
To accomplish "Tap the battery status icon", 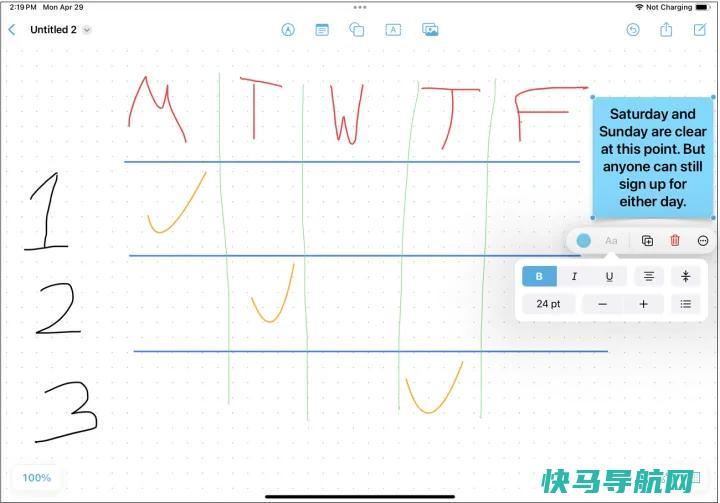I will pyautogui.click(x=703, y=7).
